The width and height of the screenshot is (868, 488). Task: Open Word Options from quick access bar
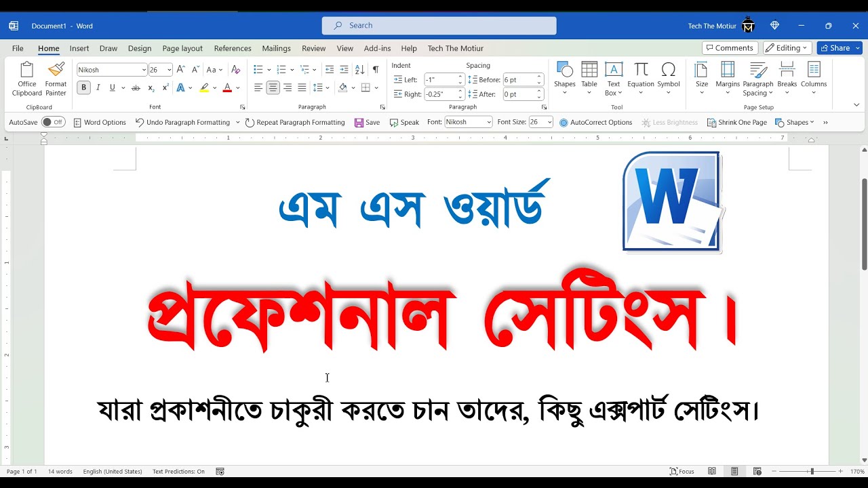coord(100,123)
